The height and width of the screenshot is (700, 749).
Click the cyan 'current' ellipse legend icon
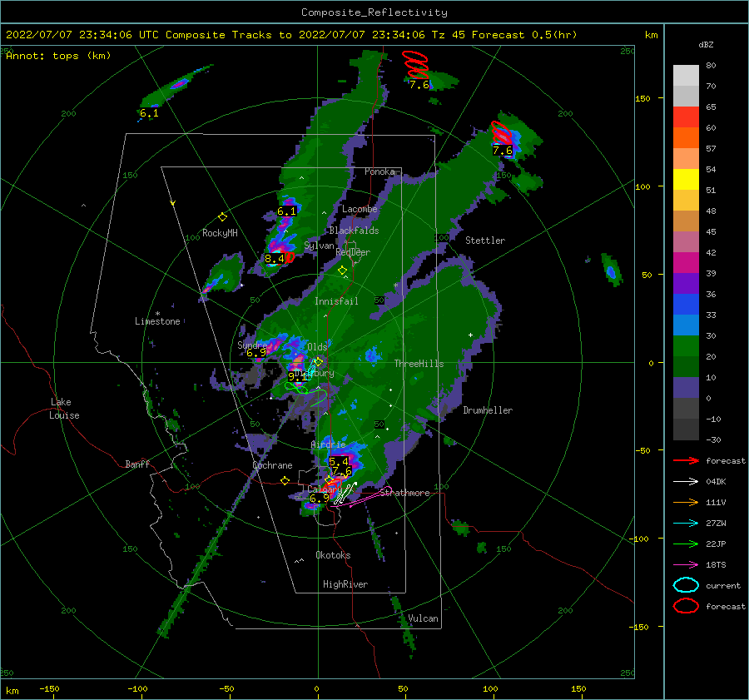686,585
